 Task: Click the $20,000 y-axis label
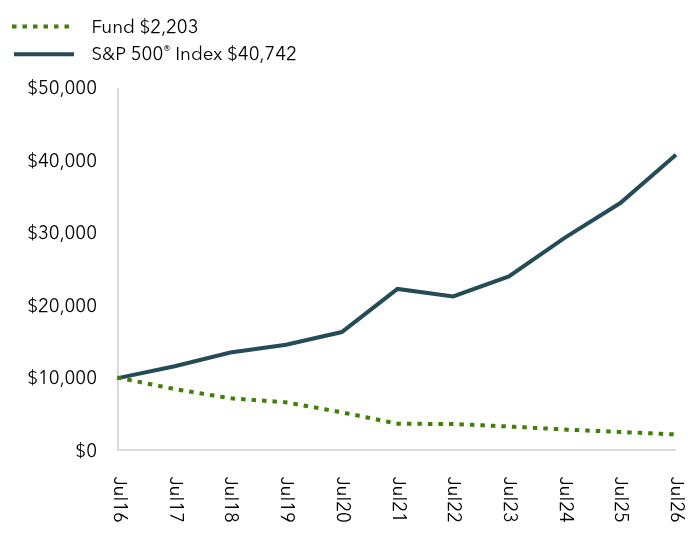[62, 305]
